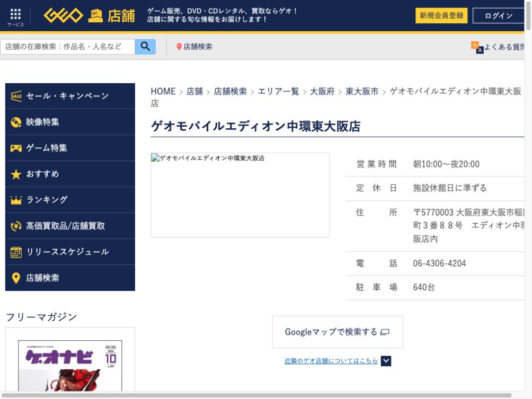Open ゲーム特集 sidebar menu item
This screenshot has width=532, height=399.
(70, 148)
